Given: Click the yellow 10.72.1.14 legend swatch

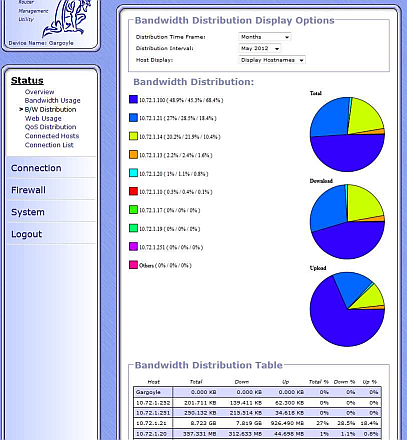Looking at the screenshot, I should [133, 136].
